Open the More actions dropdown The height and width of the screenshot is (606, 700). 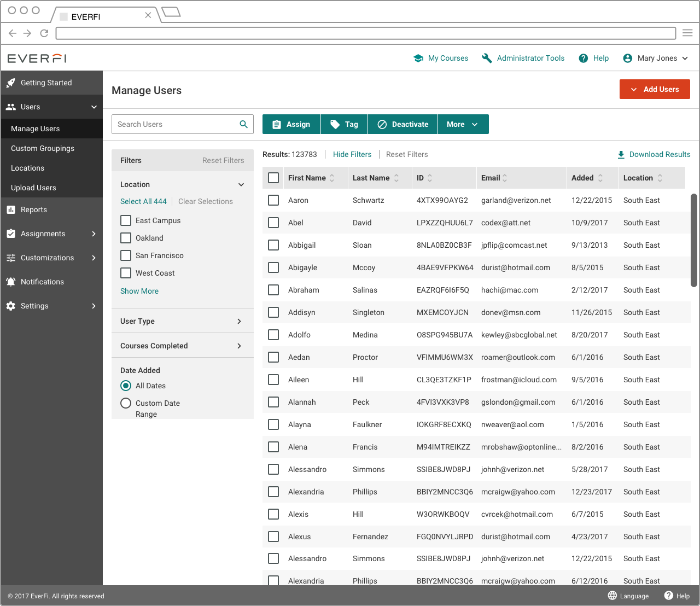click(463, 125)
